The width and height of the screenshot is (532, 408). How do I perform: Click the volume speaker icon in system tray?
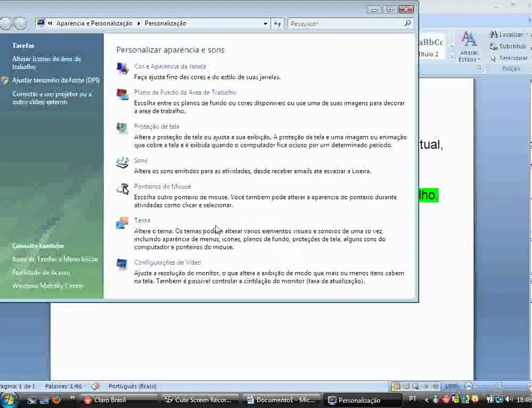coord(509,399)
